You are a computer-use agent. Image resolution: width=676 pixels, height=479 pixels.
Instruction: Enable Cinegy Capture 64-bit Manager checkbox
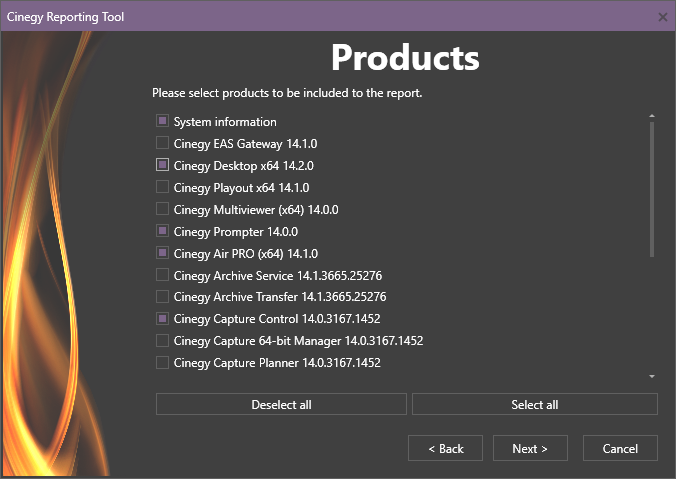point(162,340)
